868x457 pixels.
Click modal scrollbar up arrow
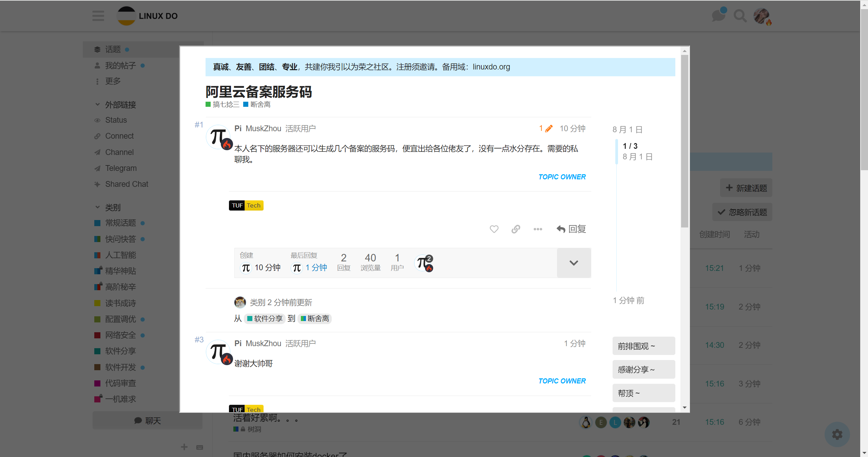[x=684, y=51]
